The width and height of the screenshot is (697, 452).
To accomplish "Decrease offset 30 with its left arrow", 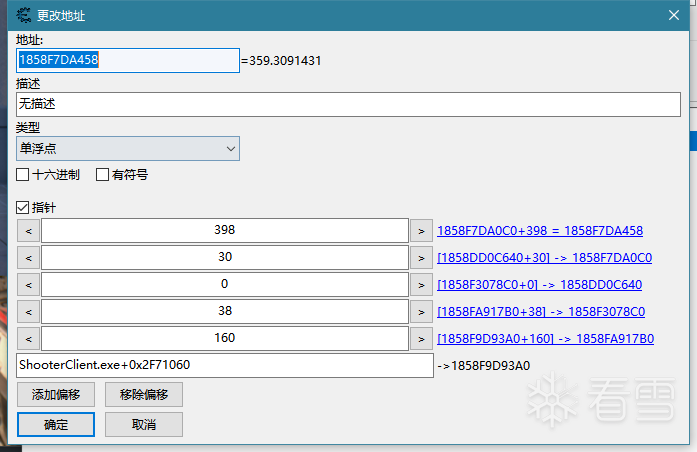I will [x=28, y=258].
